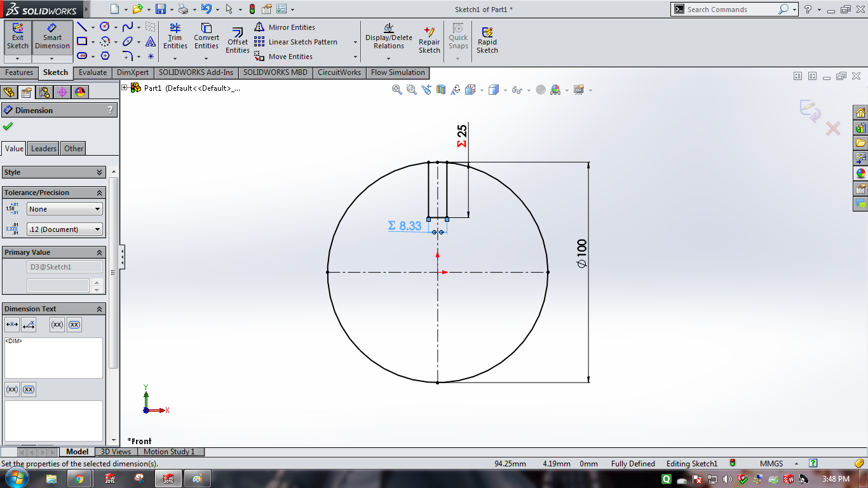This screenshot has width=868, height=488.
Task: Switch to the Features tab
Action: click(x=19, y=72)
